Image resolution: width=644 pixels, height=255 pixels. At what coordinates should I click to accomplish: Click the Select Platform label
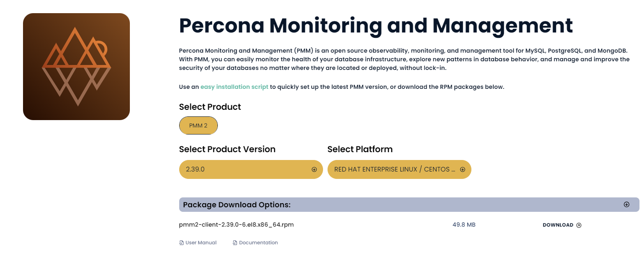point(360,149)
